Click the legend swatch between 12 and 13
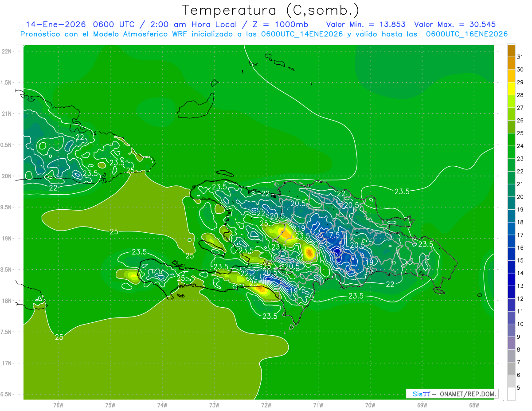Viewport: 532px width, 411px height. tap(511, 293)
